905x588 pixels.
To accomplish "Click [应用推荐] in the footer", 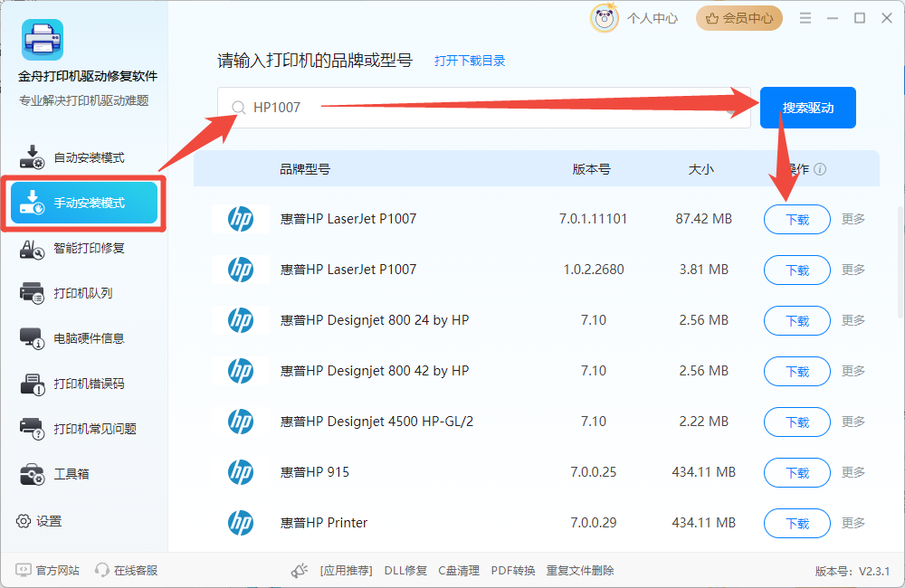I will (347, 571).
